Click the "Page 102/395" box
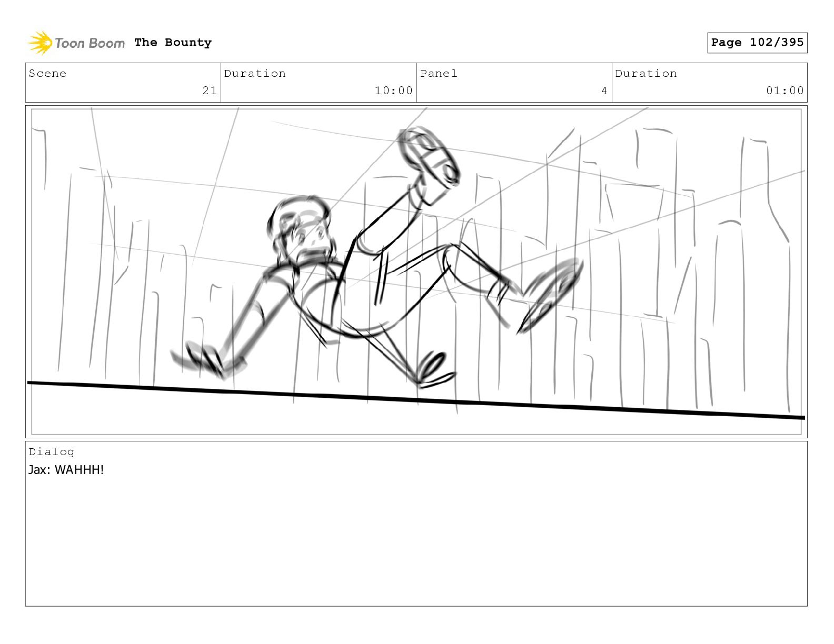The width and height of the screenshot is (834, 644). 757,43
